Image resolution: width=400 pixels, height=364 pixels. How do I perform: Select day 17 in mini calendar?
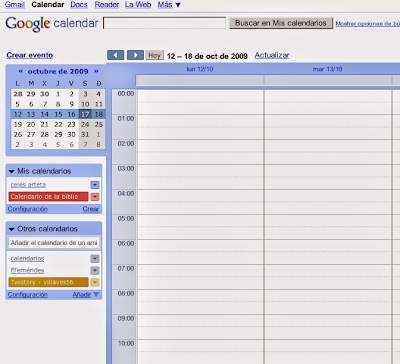(85, 114)
